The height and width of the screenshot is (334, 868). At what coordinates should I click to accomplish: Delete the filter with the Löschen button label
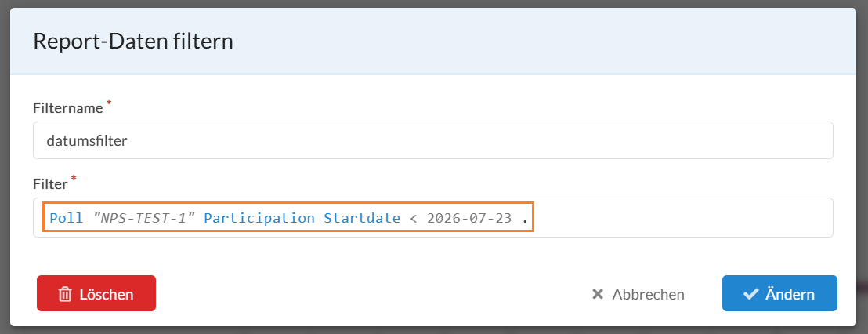pos(107,294)
